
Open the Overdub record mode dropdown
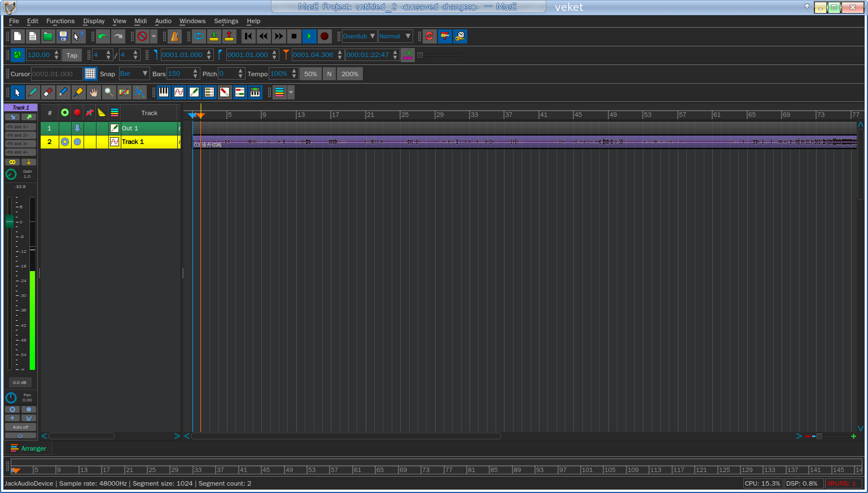[360, 36]
